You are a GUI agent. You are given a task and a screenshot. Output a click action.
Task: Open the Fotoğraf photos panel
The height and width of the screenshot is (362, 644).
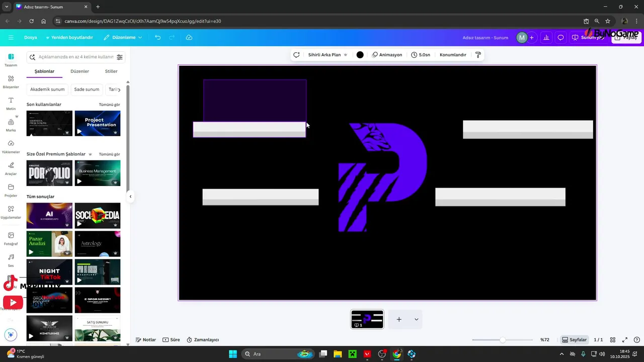click(x=11, y=238)
